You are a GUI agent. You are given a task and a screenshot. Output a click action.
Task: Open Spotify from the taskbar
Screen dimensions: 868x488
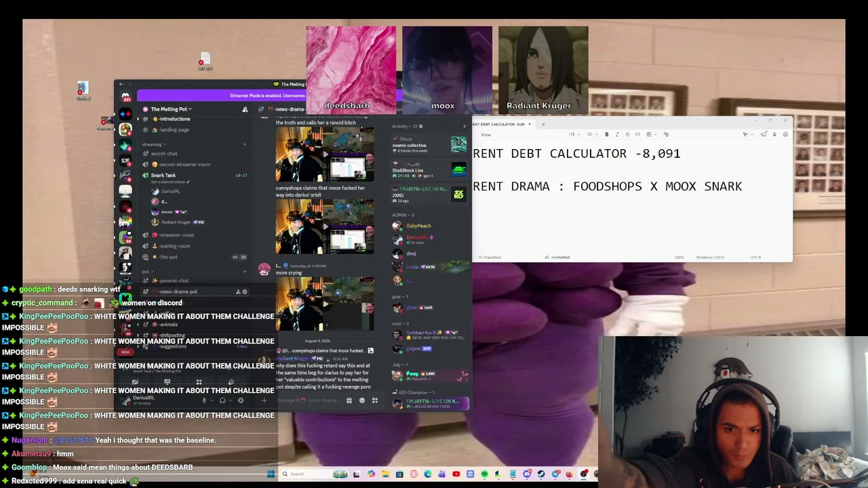click(x=484, y=474)
